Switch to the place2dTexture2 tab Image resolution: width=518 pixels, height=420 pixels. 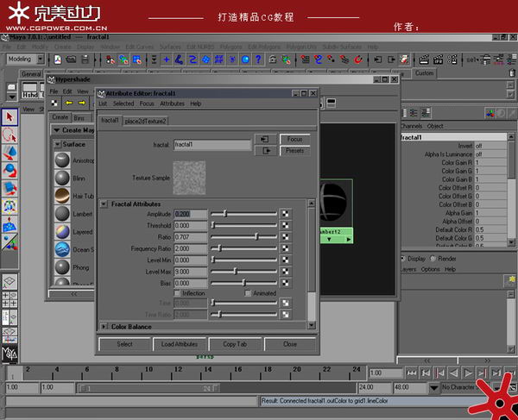145,121
